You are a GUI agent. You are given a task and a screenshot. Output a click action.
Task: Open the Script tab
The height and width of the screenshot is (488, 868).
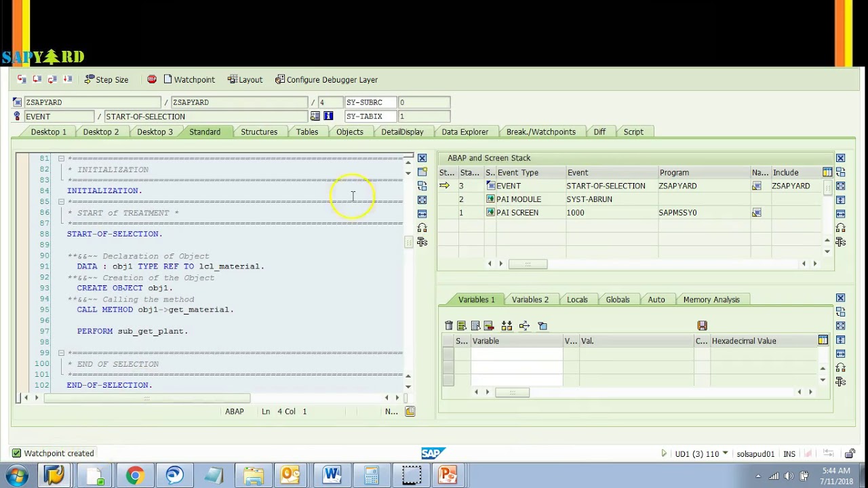point(633,131)
